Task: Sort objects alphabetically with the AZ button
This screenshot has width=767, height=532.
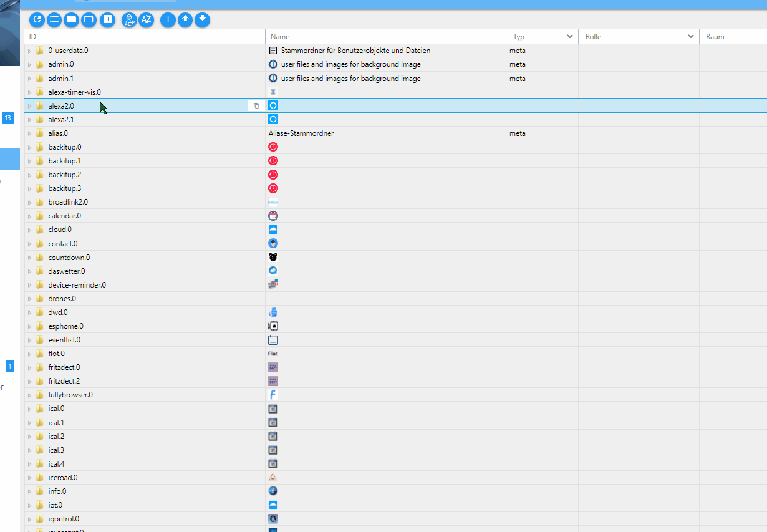Action: (x=147, y=19)
